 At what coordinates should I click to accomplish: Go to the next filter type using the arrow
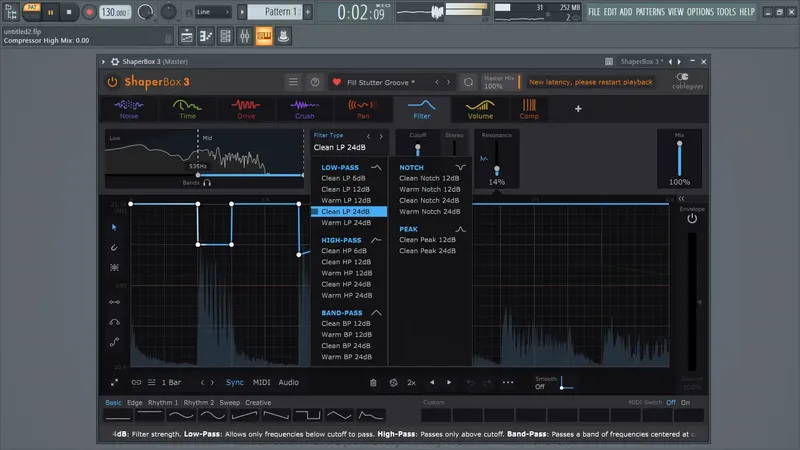381,136
